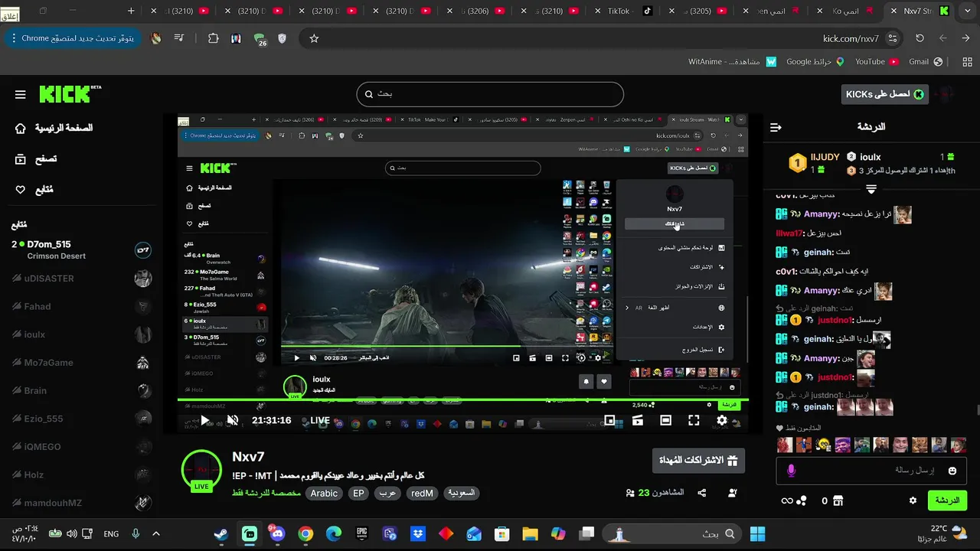Click the Arabic tag

coord(323,494)
